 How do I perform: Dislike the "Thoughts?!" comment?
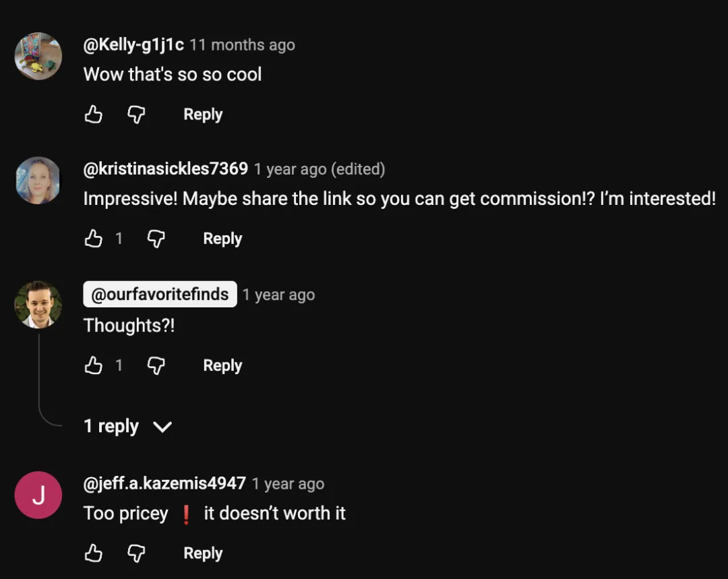(156, 365)
